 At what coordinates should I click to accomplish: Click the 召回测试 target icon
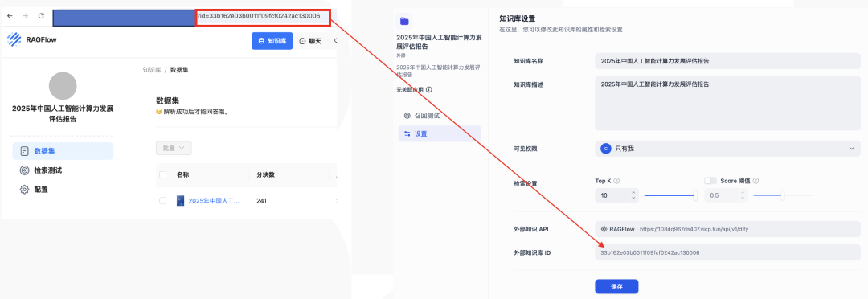click(x=407, y=116)
